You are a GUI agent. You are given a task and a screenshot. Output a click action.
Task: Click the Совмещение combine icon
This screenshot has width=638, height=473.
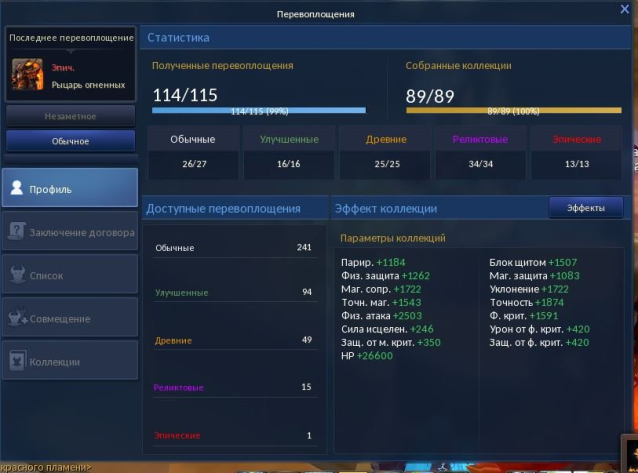coord(17,318)
